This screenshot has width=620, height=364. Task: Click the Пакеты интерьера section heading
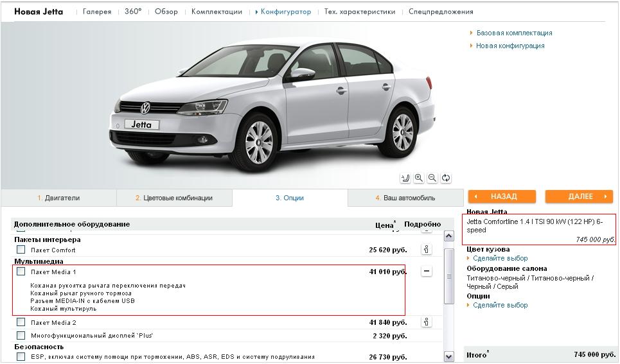pyautogui.click(x=48, y=239)
